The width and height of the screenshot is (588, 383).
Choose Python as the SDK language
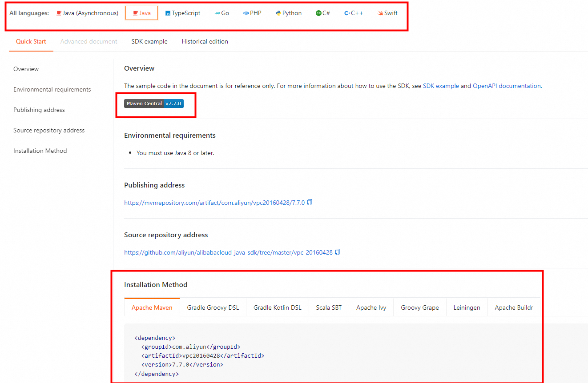[288, 13]
